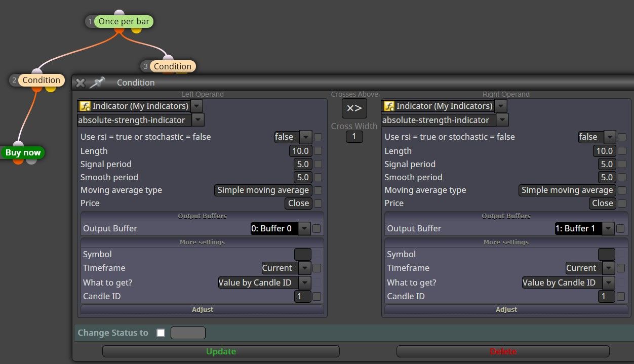Open right Use rsi false dropdown

point(610,137)
